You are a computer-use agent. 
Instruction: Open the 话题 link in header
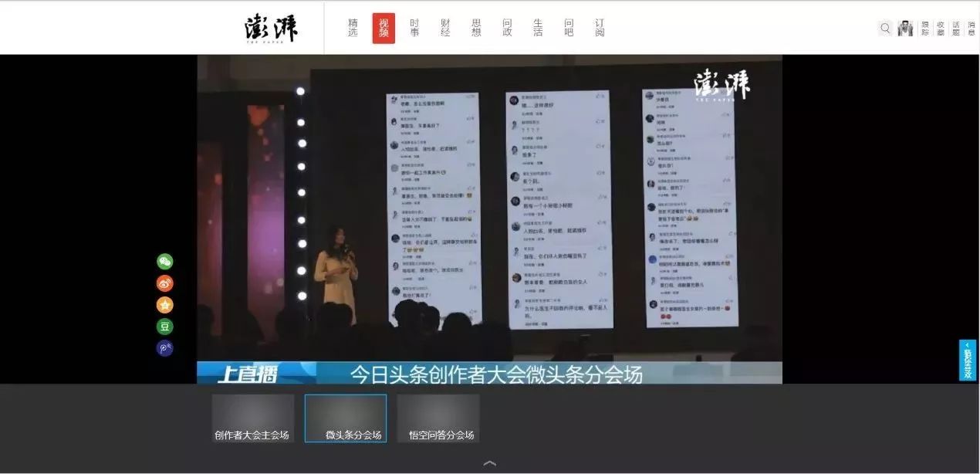(x=956, y=29)
